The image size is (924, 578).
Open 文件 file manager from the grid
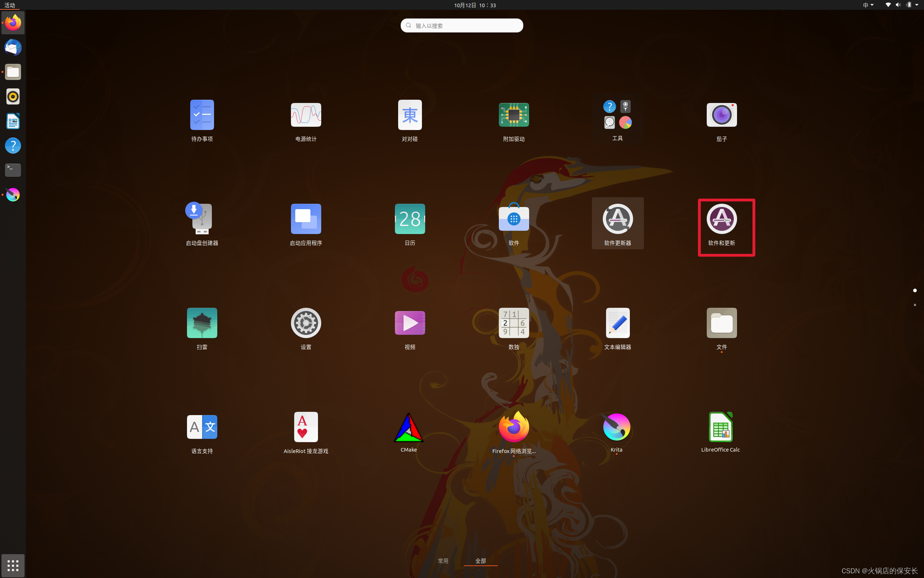click(721, 329)
